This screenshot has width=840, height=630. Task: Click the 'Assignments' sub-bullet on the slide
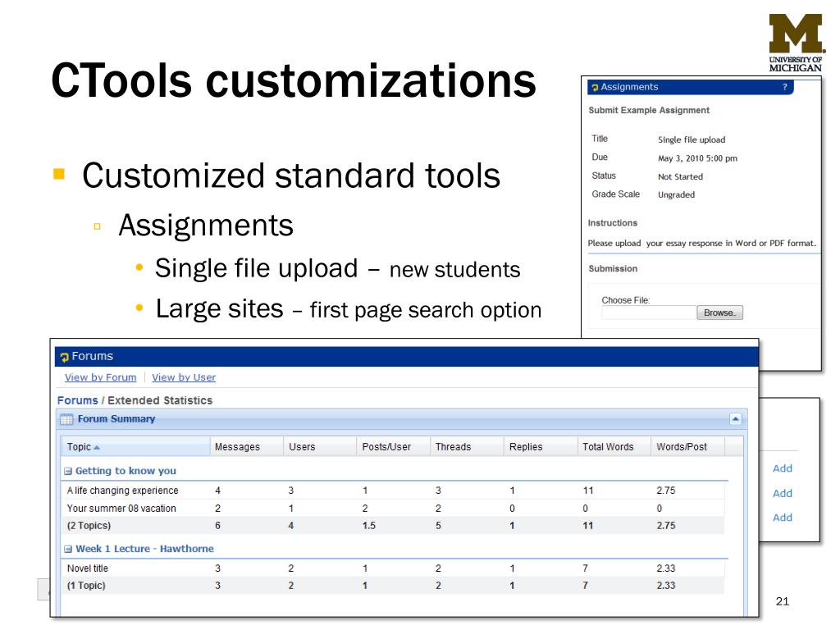click(206, 225)
